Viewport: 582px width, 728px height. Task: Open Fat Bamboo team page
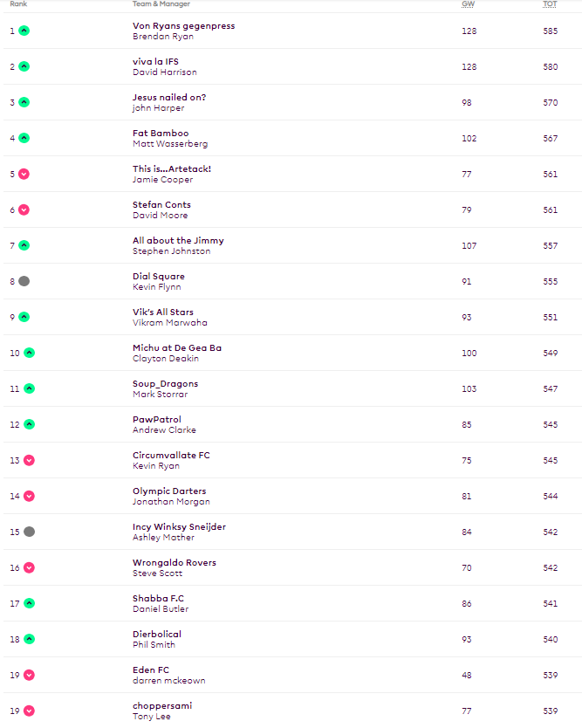click(x=161, y=134)
